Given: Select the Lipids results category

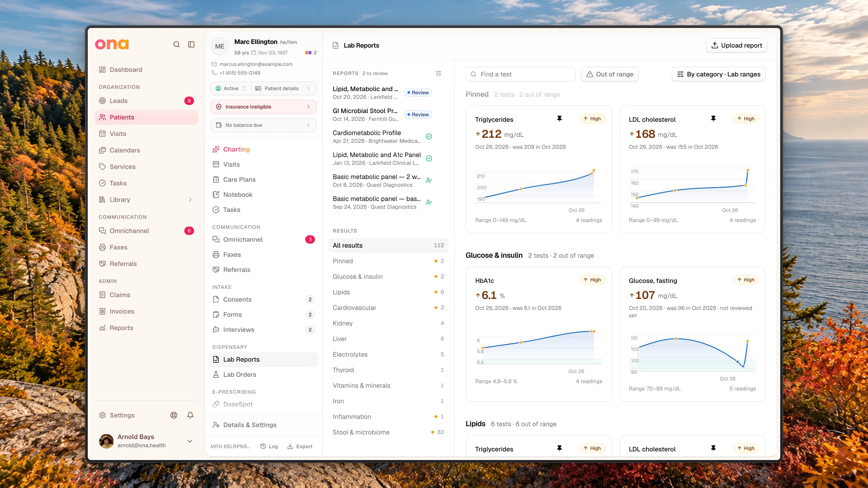Looking at the screenshot, I should coord(388,292).
